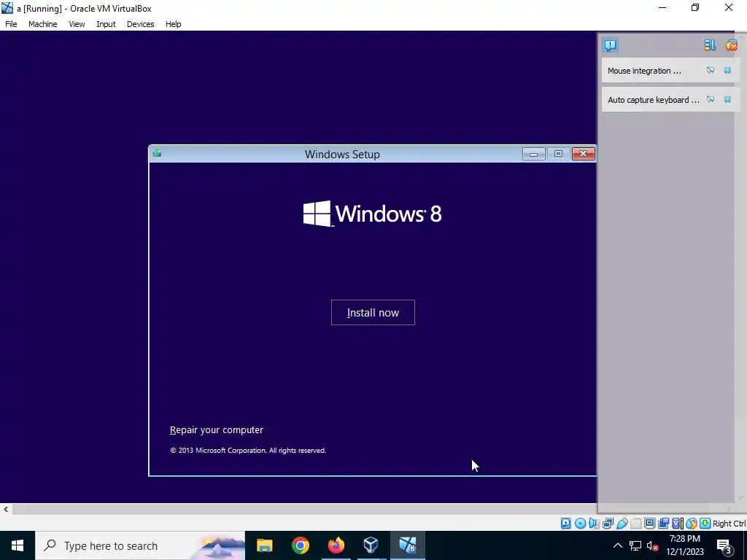Click the Install now button
Screen dimensions: 747x560
point(373,312)
